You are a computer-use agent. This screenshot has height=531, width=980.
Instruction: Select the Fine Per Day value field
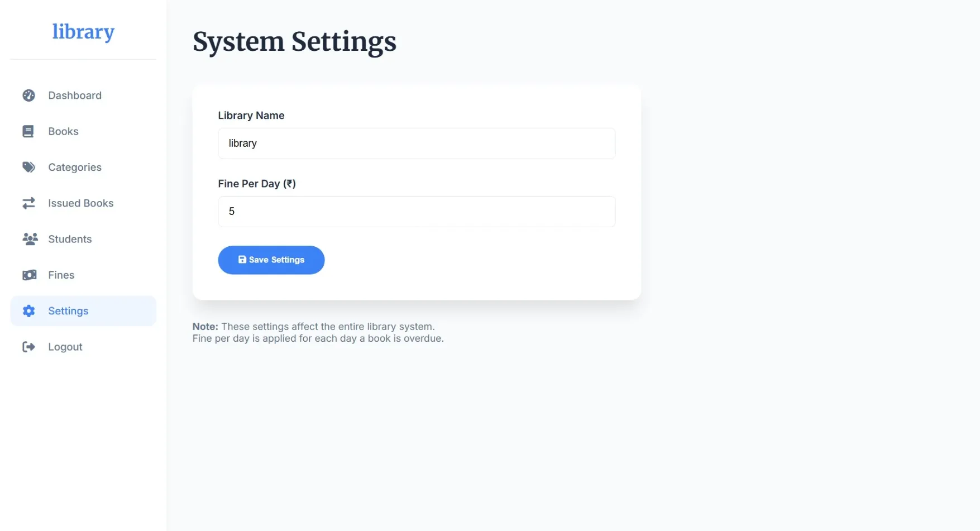tap(417, 212)
